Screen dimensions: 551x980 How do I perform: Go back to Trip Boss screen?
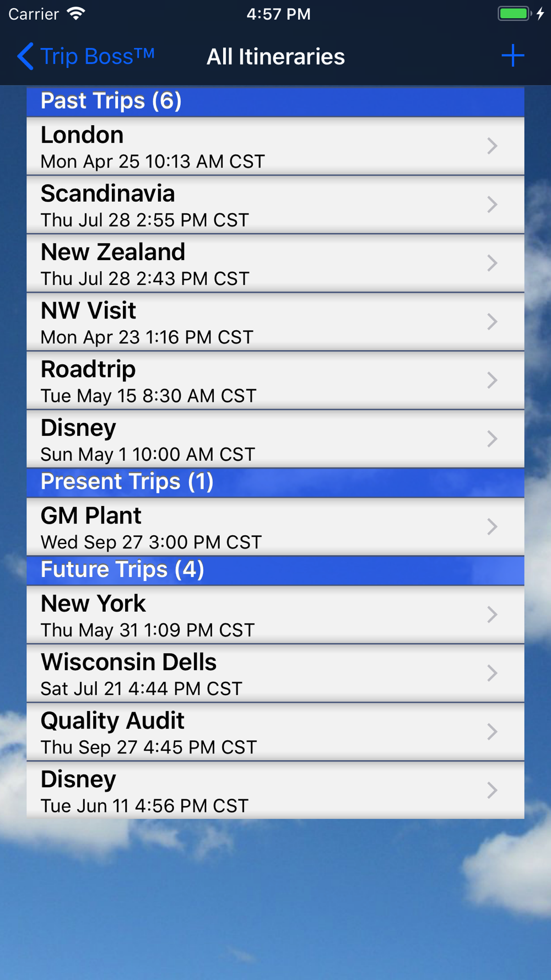[96, 56]
